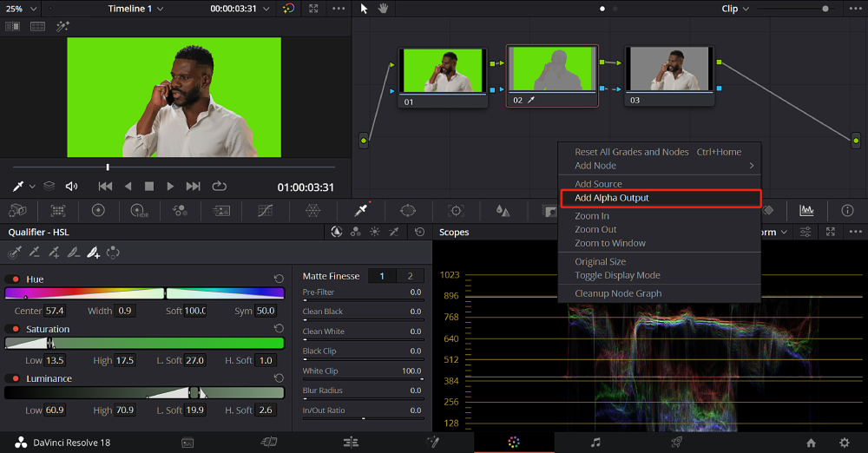Open the eyedropper mode dropdown under viewer
Image resolution: width=868 pixels, height=453 pixels.
pyautogui.click(x=32, y=187)
